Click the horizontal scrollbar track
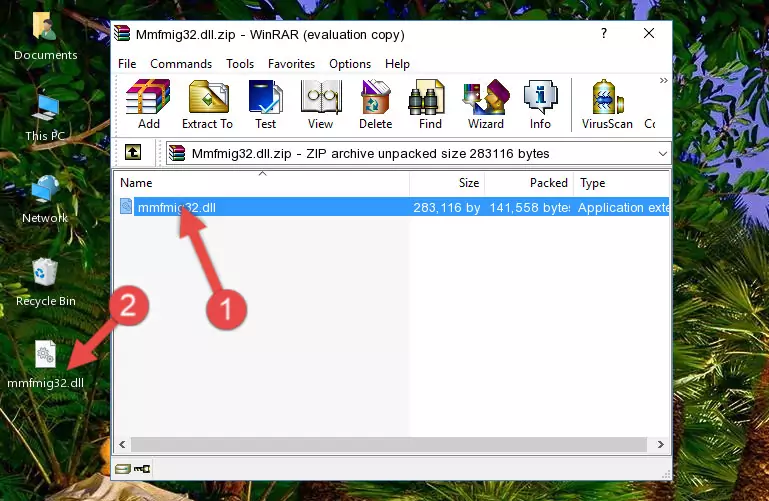Viewport: 769px width, 501px height. [388, 445]
